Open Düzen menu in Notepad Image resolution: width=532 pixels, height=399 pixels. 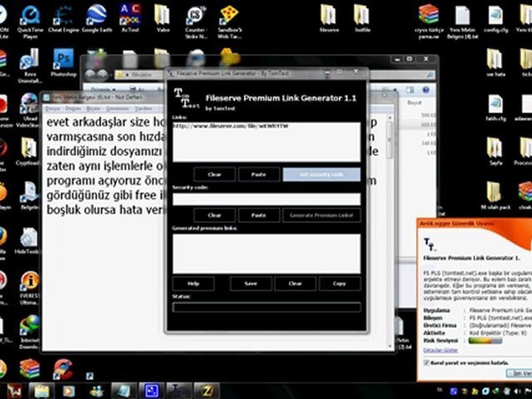click(x=73, y=109)
